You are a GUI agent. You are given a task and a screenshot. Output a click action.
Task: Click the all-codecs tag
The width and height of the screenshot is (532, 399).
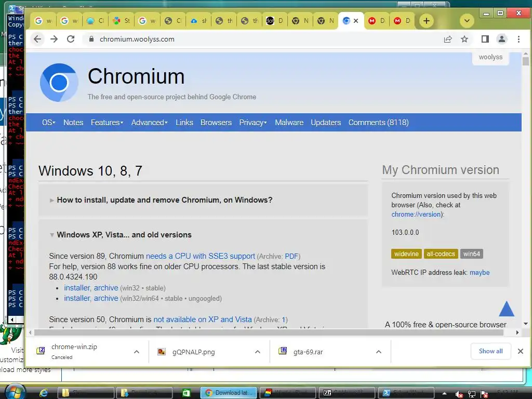pos(441,254)
